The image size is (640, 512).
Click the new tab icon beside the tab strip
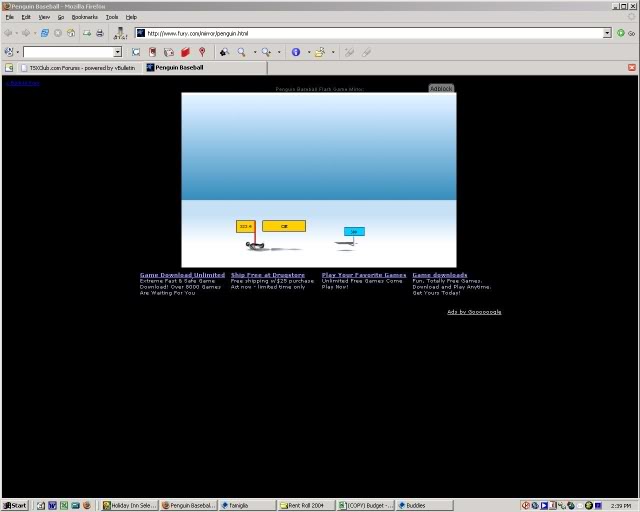(9, 68)
